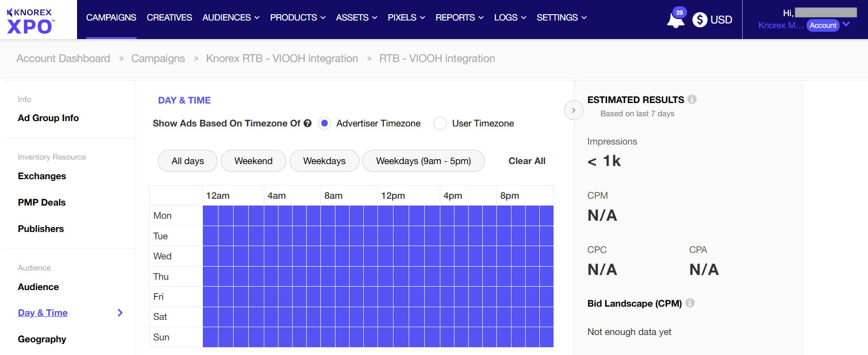Image resolution: width=868 pixels, height=355 pixels.
Task: Open the Reports dropdown menu
Action: [x=459, y=18]
